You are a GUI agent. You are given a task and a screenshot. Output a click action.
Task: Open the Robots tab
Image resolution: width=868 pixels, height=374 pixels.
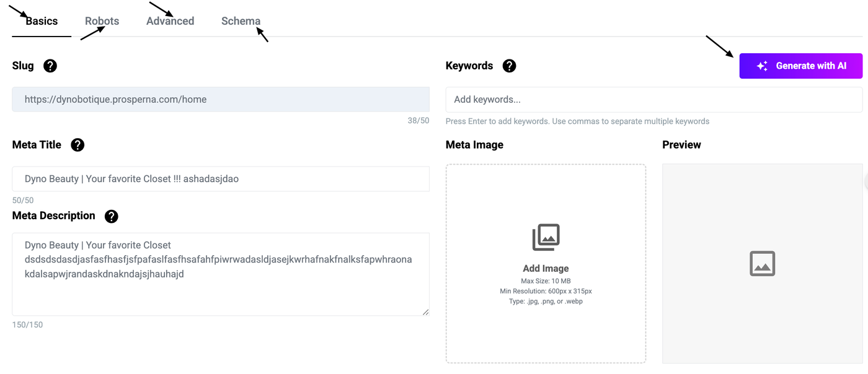click(102, 21)
